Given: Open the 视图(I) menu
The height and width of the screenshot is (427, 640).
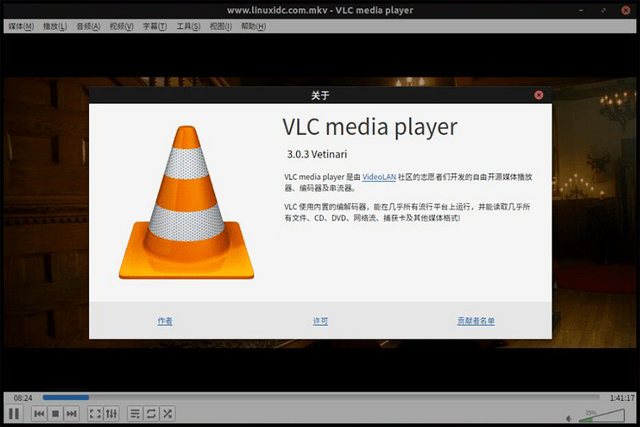Looking at the screenshot, I should (220, 27).
